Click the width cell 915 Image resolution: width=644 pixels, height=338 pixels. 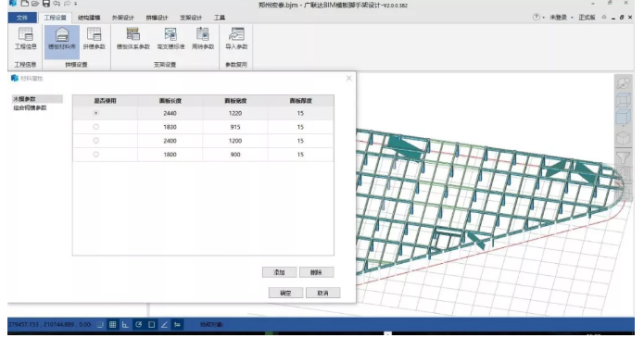point(235,127)
